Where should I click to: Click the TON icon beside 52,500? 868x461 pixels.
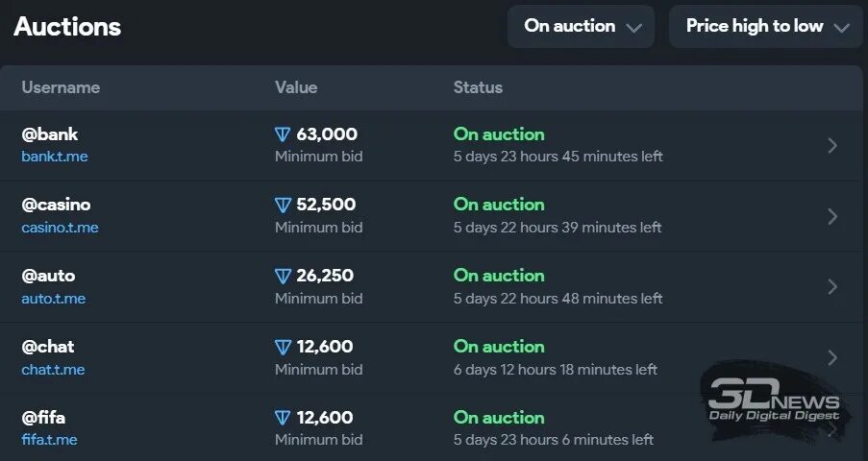pyautogui.click(x=283, y=205)
